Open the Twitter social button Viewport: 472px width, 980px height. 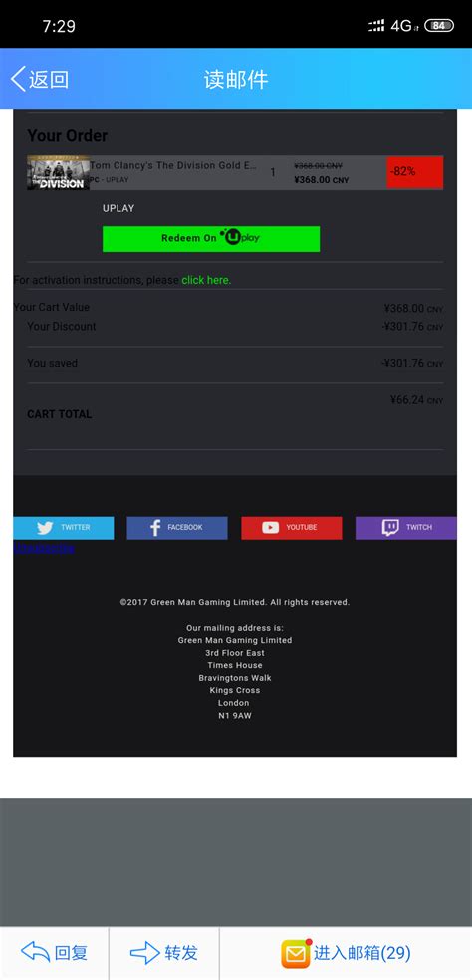63,528
